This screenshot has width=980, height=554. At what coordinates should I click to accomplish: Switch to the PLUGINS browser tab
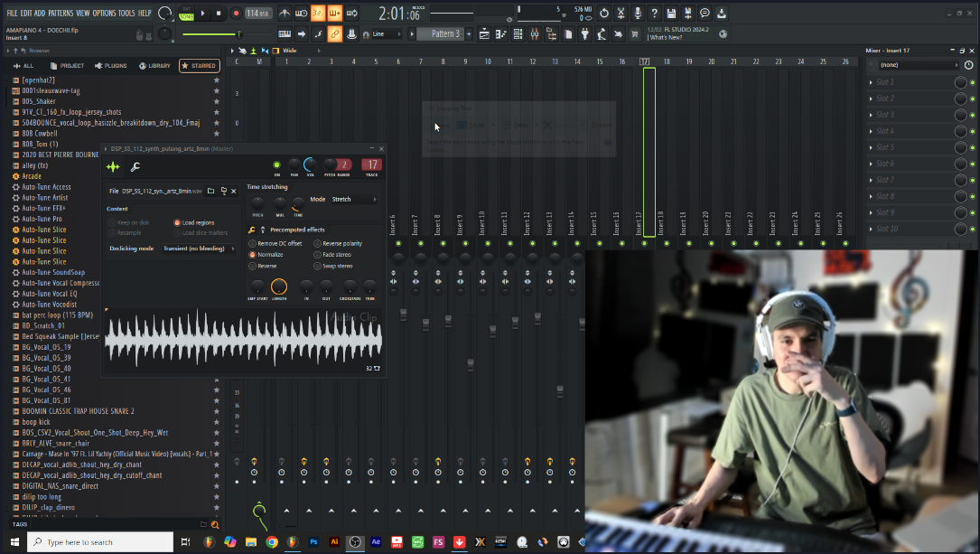point(110,66)
